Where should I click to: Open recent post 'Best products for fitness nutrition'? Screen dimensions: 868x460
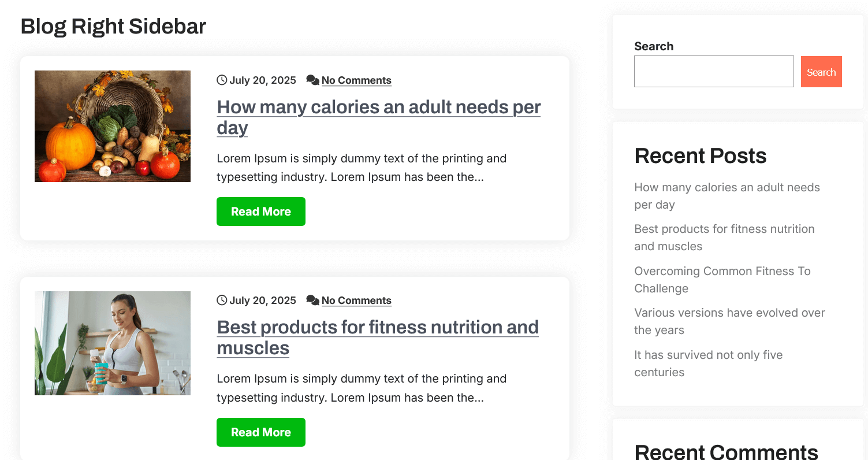coord(724,229)
